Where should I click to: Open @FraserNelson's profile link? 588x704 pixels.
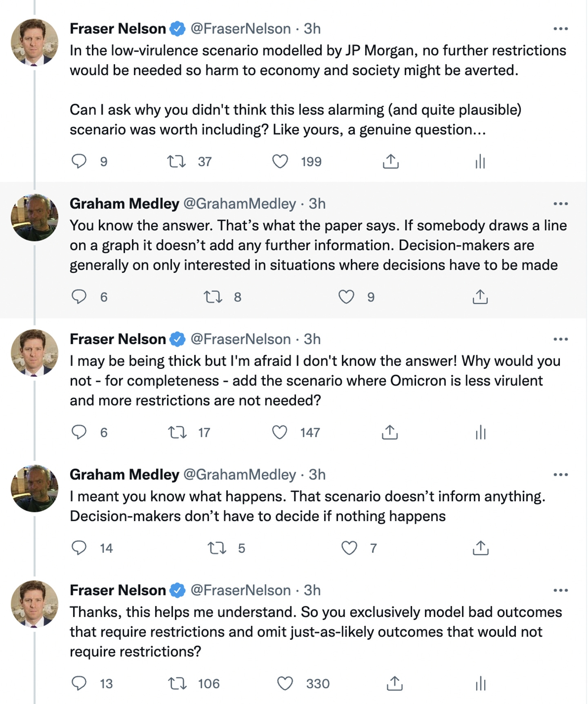[238, 29]
